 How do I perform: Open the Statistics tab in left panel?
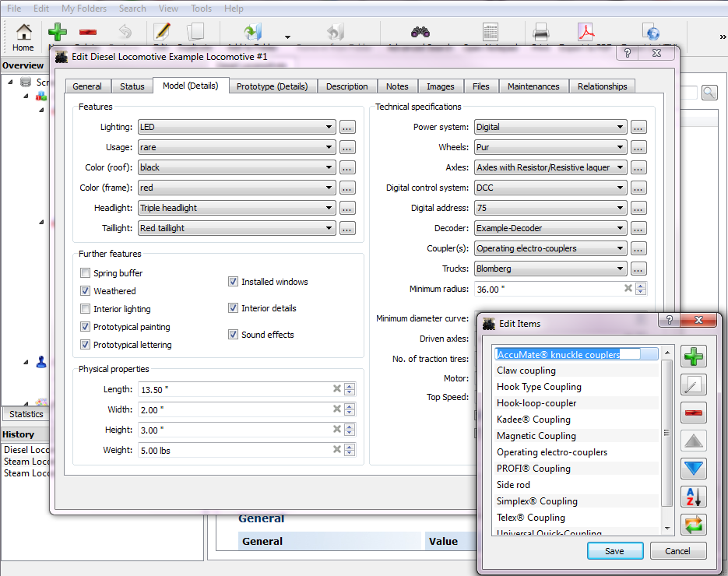click(x=26, y=414)
